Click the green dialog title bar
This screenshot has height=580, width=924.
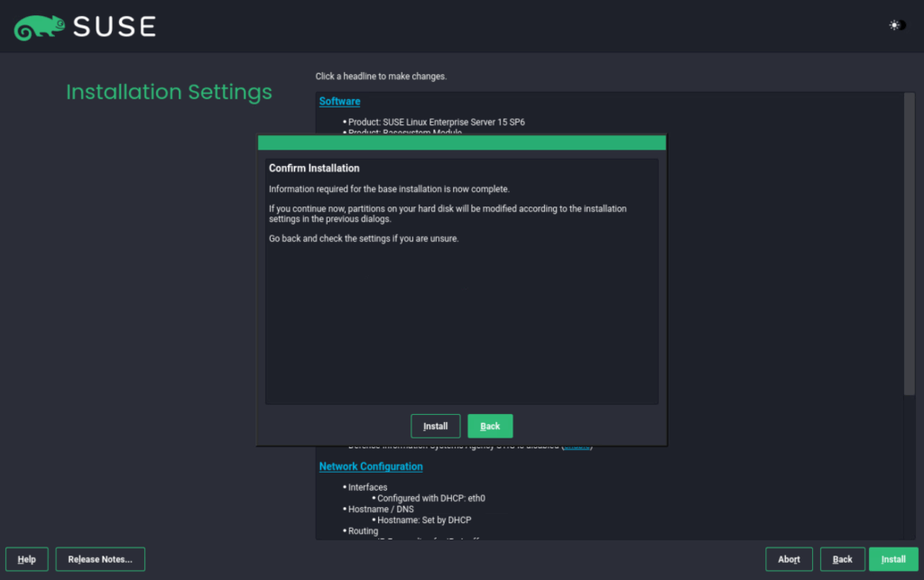tap(462, 143)
